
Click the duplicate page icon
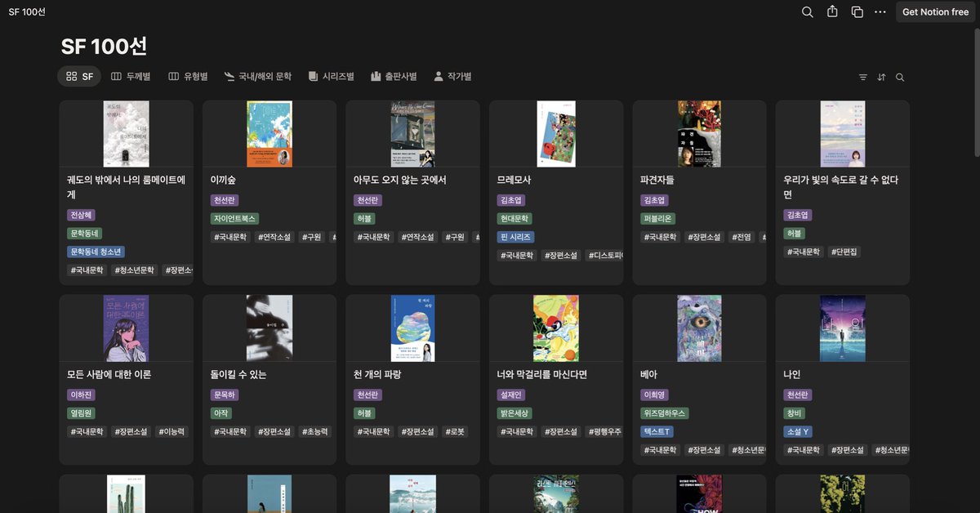(857, 12)
